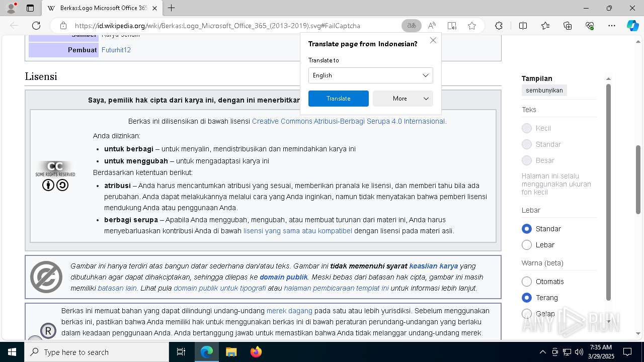Open the 'batasan lain' link
The image size is (644, 362).
tap(117, 288)
